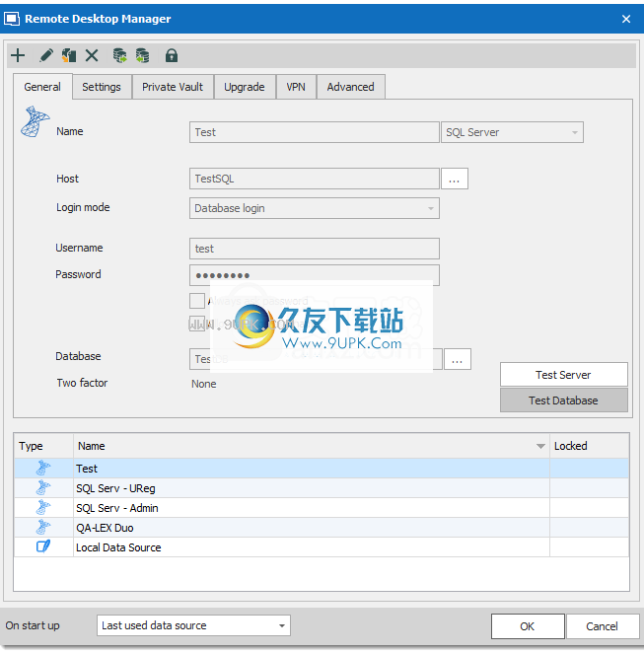This screenshot has height=654, width=644.
Task: Click the SQL Serv - UReg type icon
Action: click(x=43, y=487)
